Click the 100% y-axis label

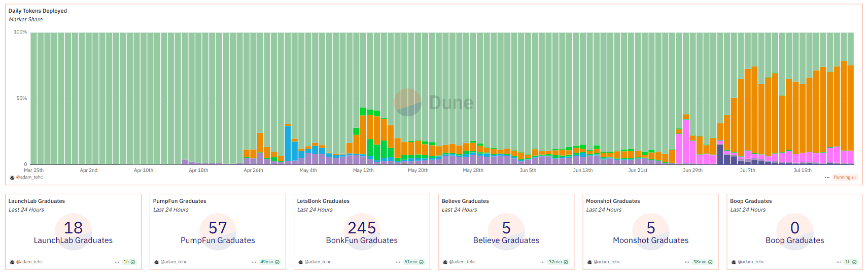pyautogui.click(x=20, y=32)
